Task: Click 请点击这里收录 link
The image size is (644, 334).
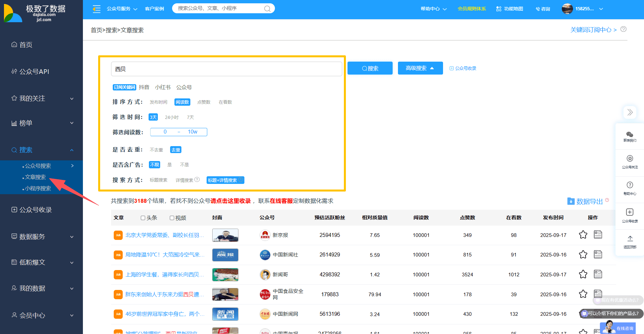Action: click(230, 201)
